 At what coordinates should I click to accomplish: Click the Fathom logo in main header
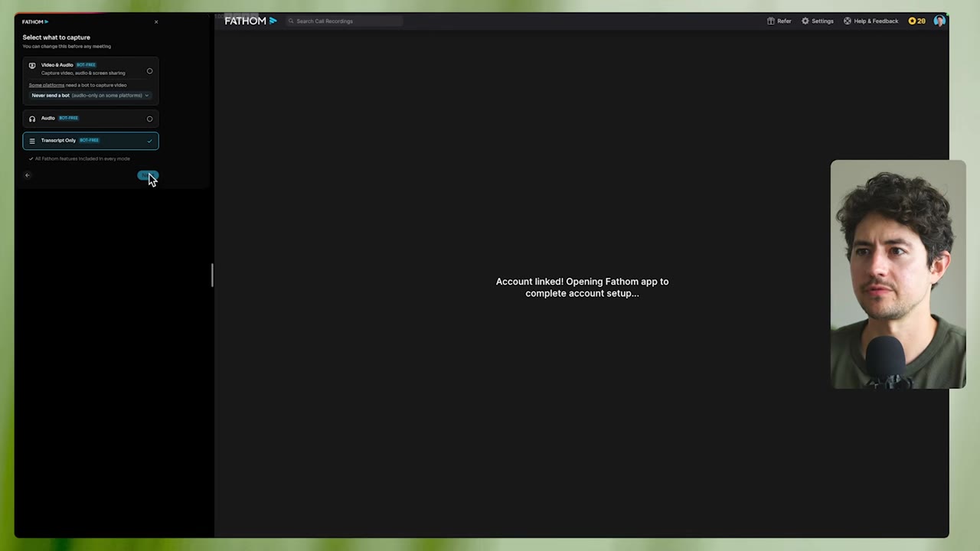click(x=250, y=21)
